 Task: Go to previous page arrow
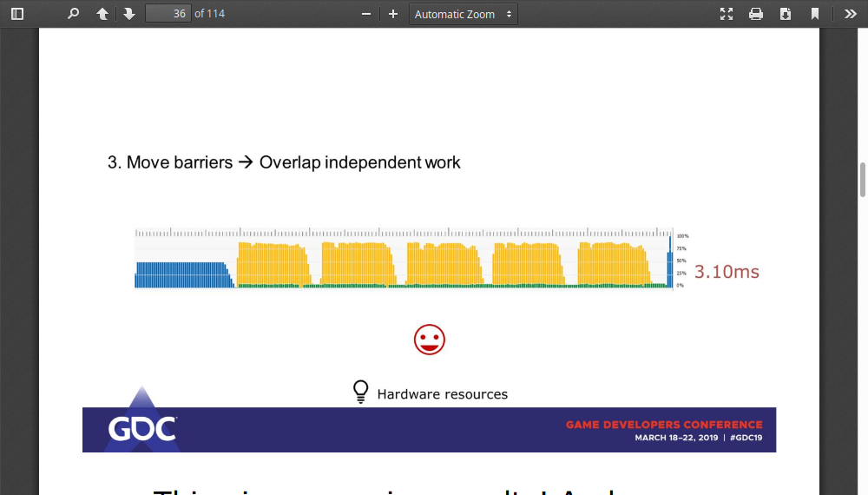[102, 14]
